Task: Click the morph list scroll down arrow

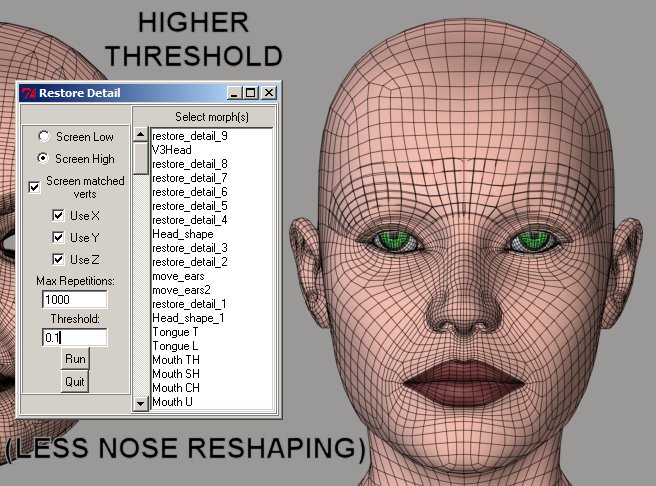Action: click(140, 404)
